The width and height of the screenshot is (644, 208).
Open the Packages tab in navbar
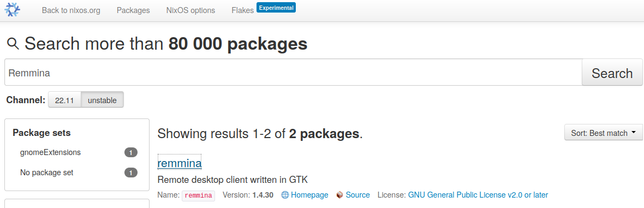(x=133, y=11)
